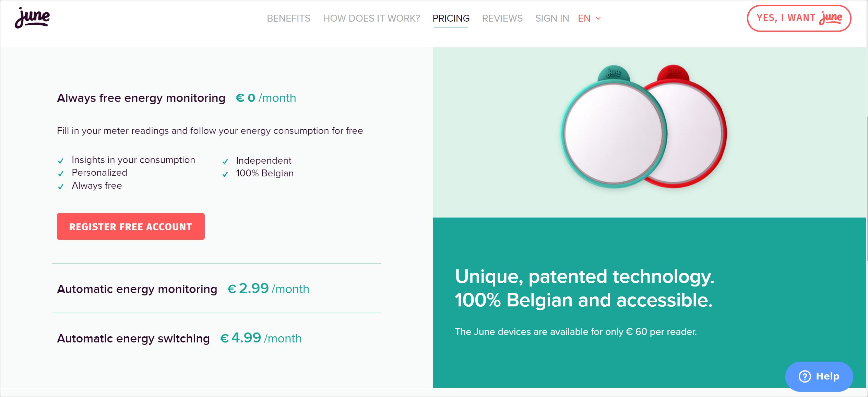Click checkmark next to Always free

point(61,187)
